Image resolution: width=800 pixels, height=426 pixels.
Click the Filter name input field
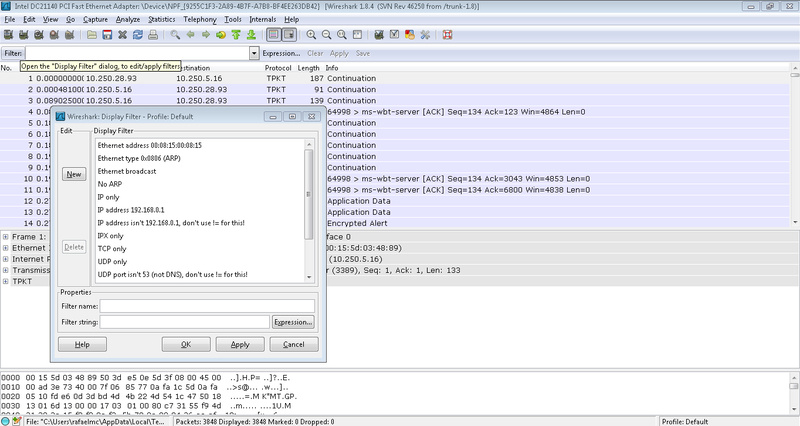tap(207, 306)
